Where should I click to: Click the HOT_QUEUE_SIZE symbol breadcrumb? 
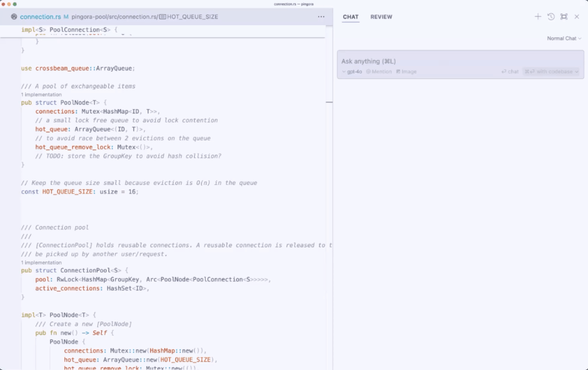click(x=192, y=17)
